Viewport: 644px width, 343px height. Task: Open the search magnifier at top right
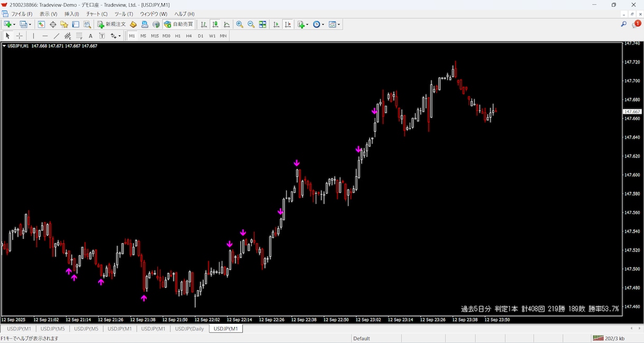(x=623, y=24)
